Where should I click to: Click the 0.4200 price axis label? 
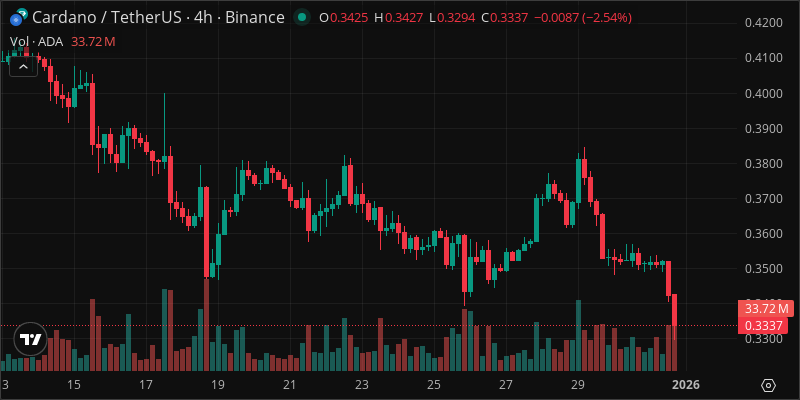click(x=762, y=23)
